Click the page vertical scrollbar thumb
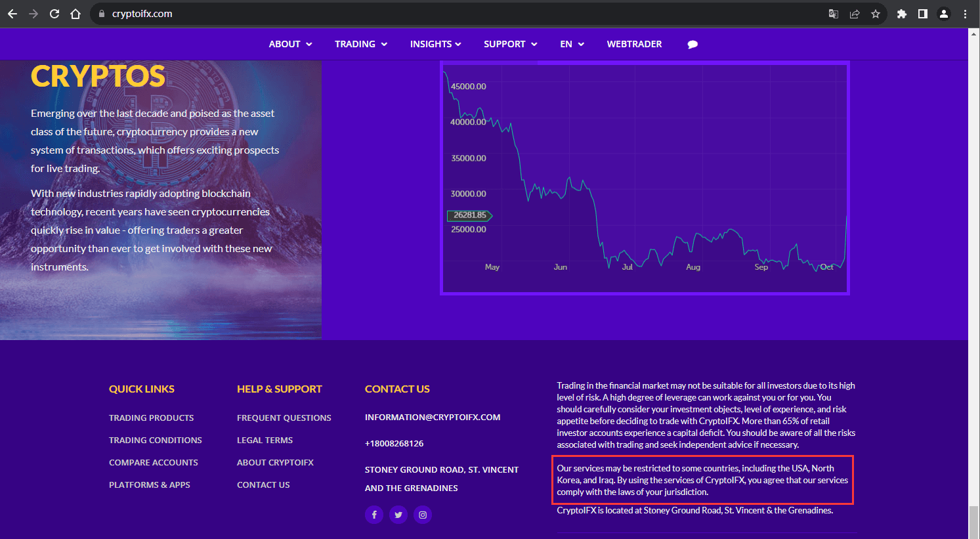Screen dimensions: 980x539 pos(973,522)
